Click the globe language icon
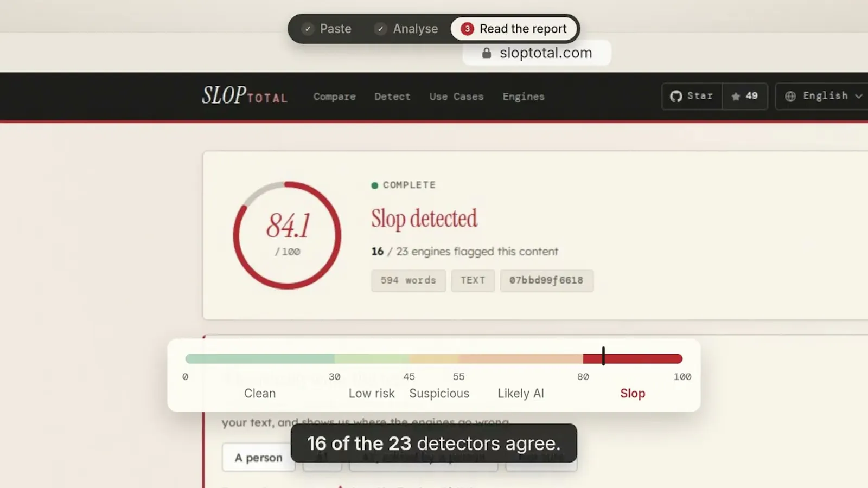The height and width of the screenshot is (488, 868). (x=790, y=96)
